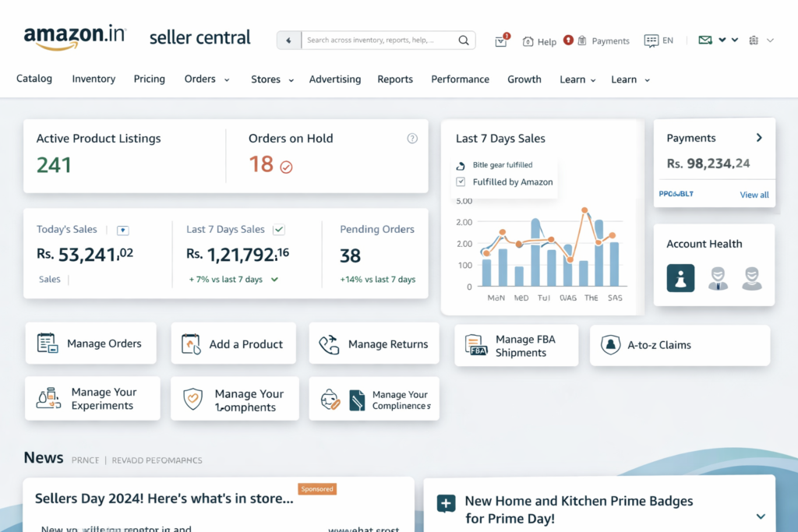Open the Catalog menu
The width and height of the screenshot is (798, 532).
click(34, 79)
